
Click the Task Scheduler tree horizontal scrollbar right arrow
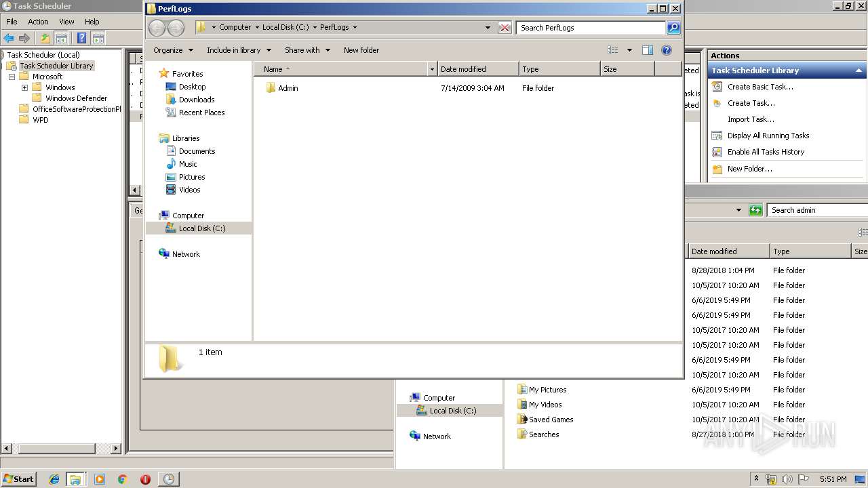[115, 448]
